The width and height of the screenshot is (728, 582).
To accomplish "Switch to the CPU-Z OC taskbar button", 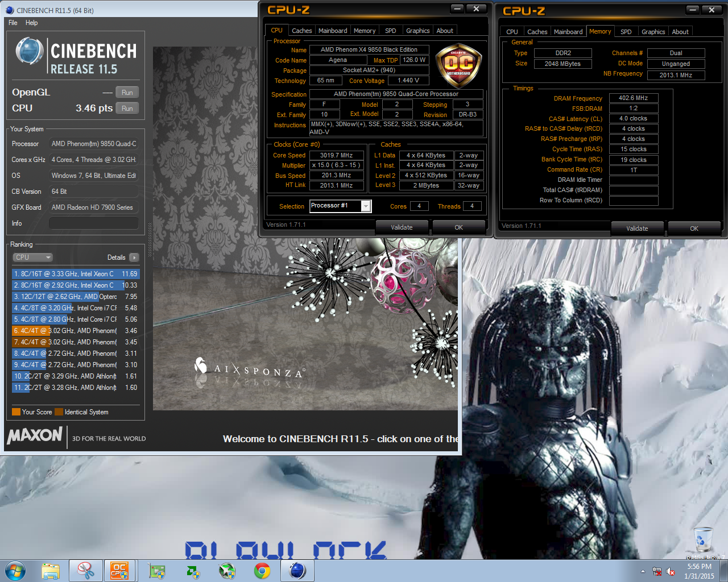I will click(x=119, y=571).
